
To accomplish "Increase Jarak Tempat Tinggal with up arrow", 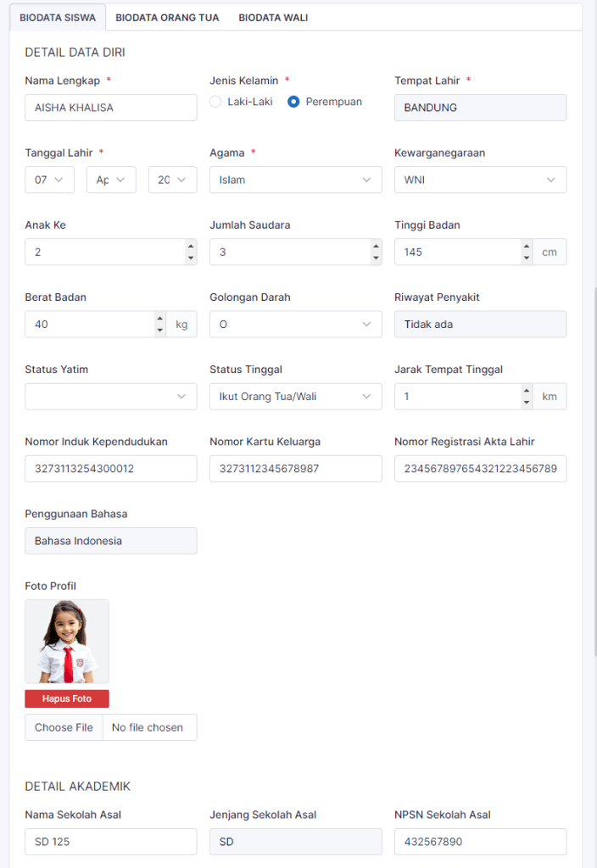I will pyautogui.click(x=527, y=390).
